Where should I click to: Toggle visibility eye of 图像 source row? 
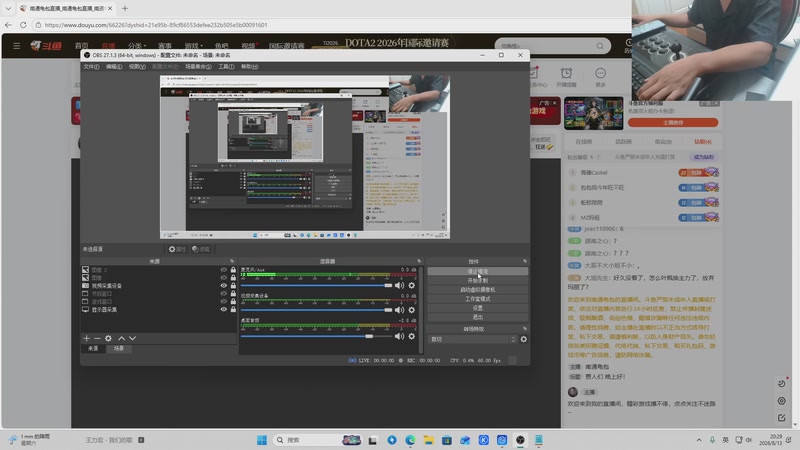223,278
